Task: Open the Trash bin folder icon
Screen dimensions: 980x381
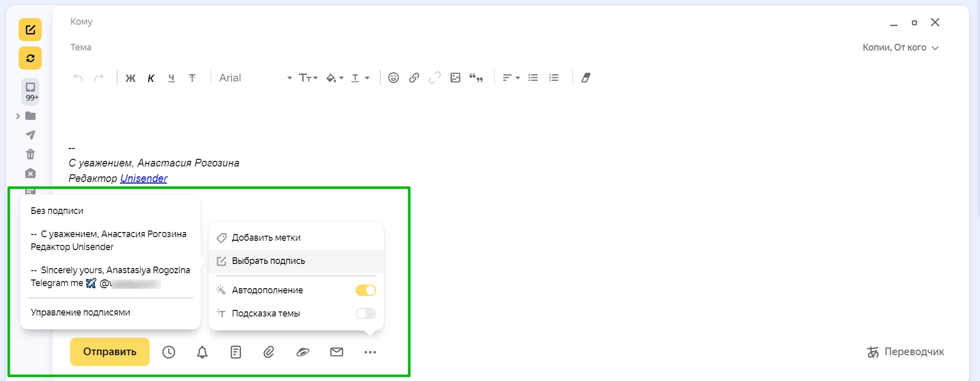Action: 30,154
